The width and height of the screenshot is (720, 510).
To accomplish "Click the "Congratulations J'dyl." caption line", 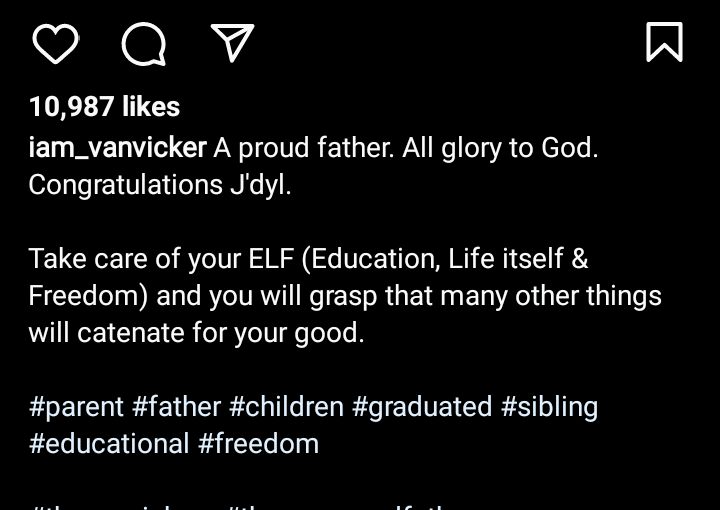I will pyautogui.click(x=160, y=185).
